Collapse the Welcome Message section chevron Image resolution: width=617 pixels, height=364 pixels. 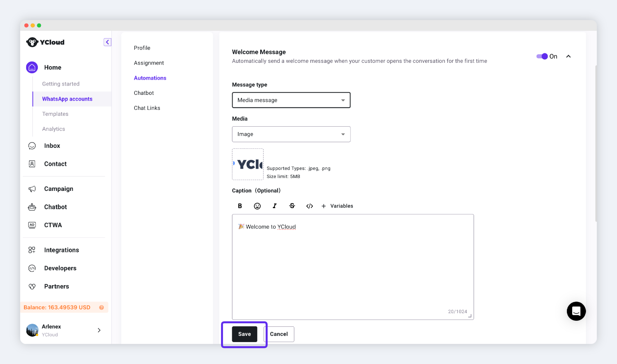point(568,56)
